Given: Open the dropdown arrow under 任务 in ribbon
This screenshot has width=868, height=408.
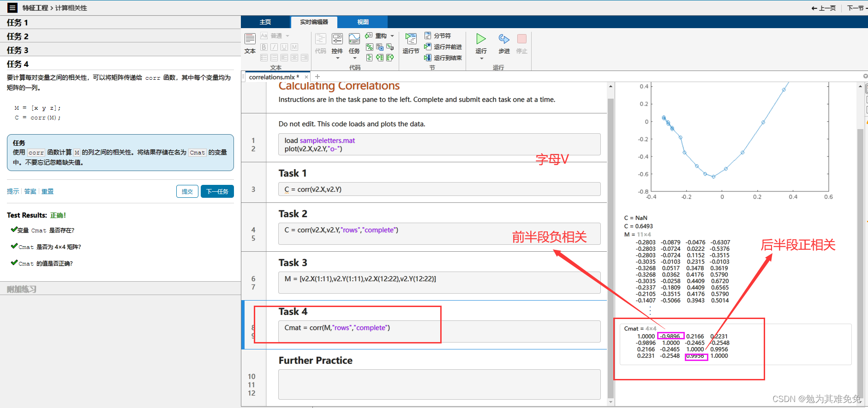Looking at the screenshot, I should pos(354,58).
